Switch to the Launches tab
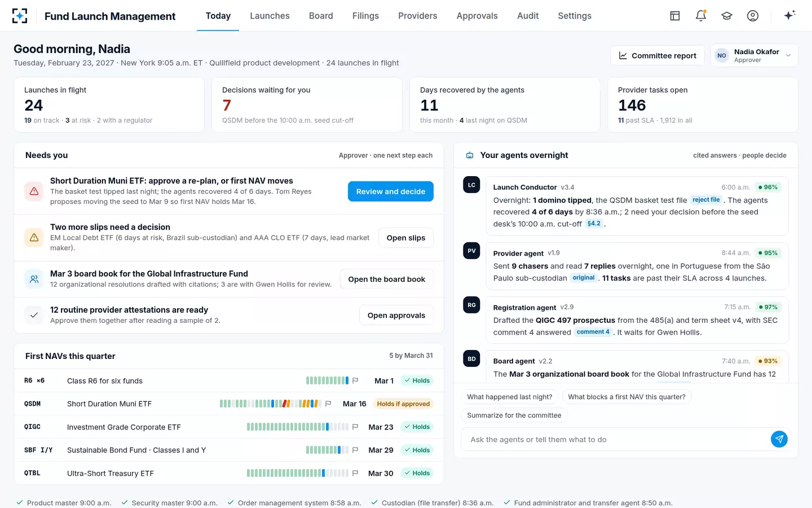Screen dimensions: 812x508 pyautogui.click(x=270, y=16)
